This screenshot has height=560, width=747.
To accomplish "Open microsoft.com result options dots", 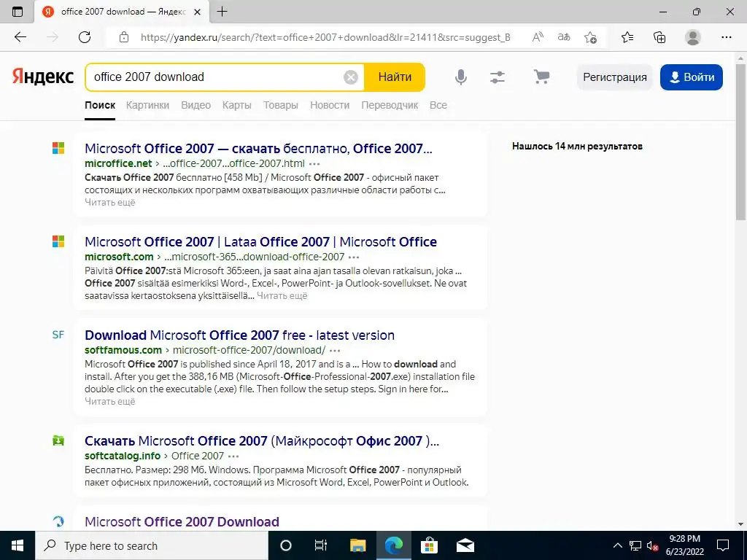I will pos(354,257).
